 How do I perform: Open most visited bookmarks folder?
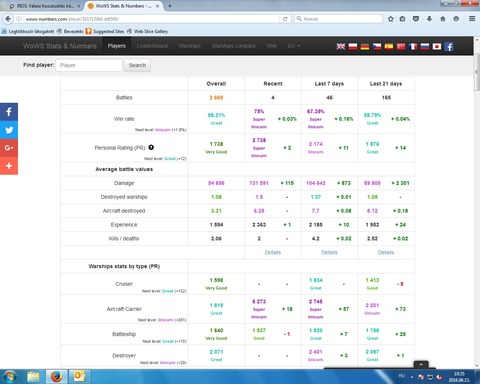tap(28, 31)
